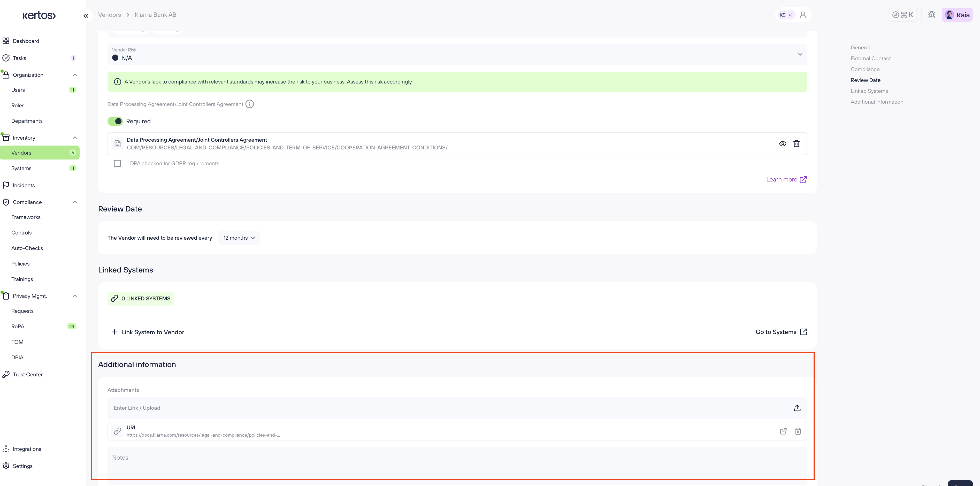Click the bug report icon

coord(931,15)
